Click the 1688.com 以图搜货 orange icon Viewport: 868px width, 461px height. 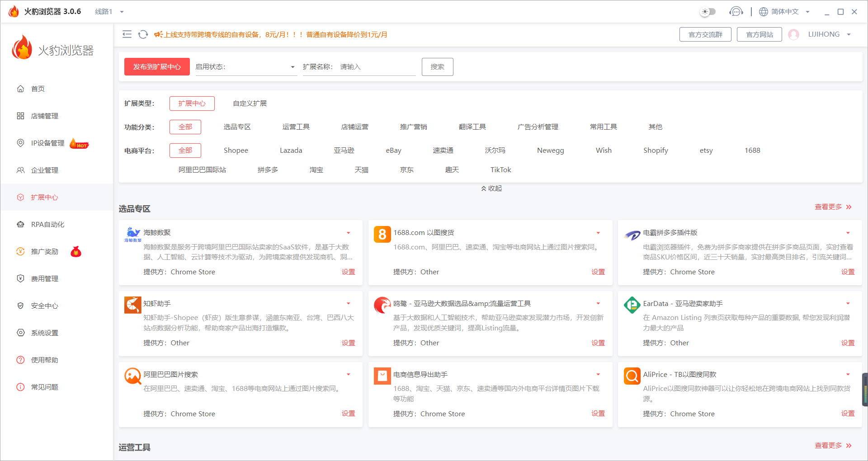(x=382, y=234)
